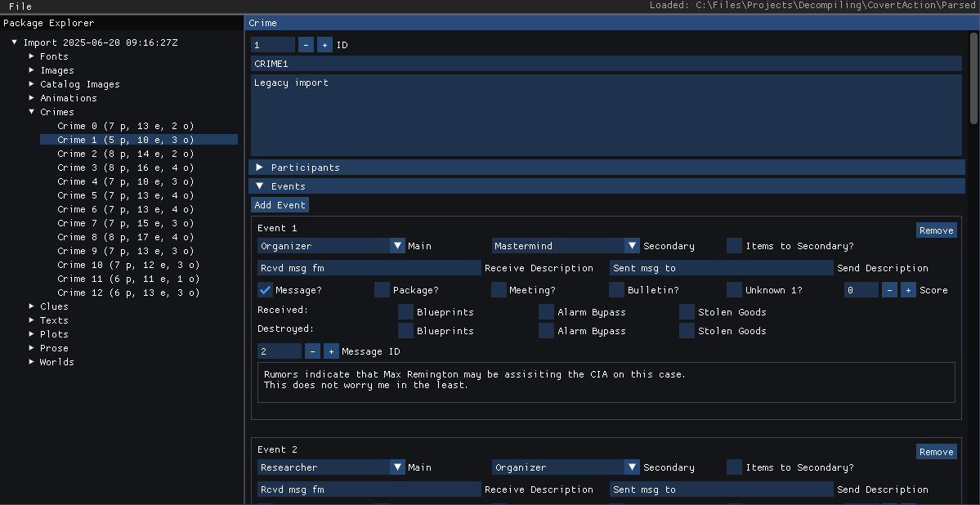980x505 pixels.
Task: Click the Message ID value field
Action: (280, 351)
